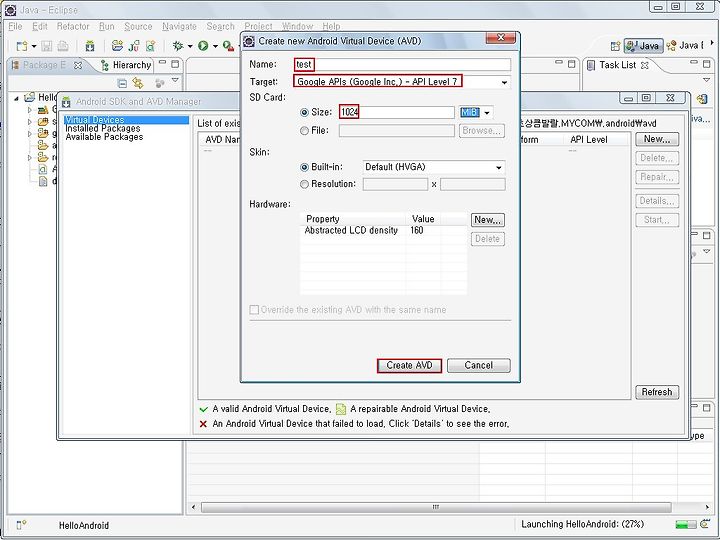Click the New Android Test Project (JU) icon
The height and width of the screenshot is (540, 720).
tap(134, 45)
